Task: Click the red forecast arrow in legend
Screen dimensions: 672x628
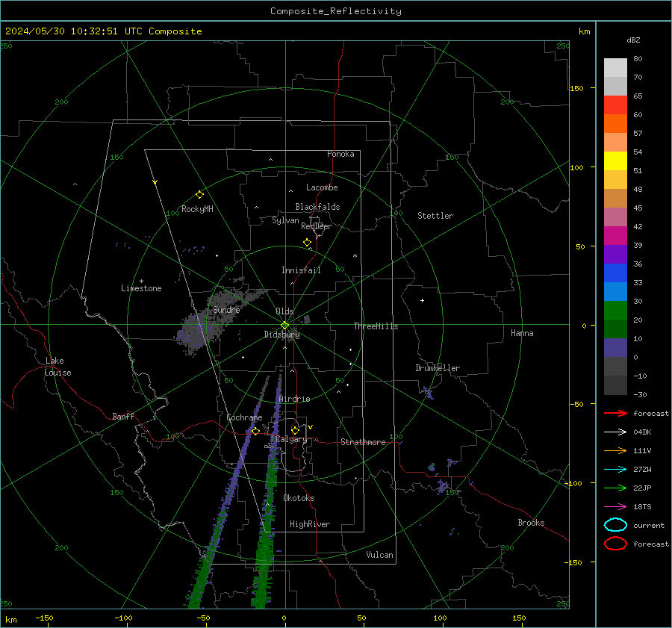Action: 615,413
